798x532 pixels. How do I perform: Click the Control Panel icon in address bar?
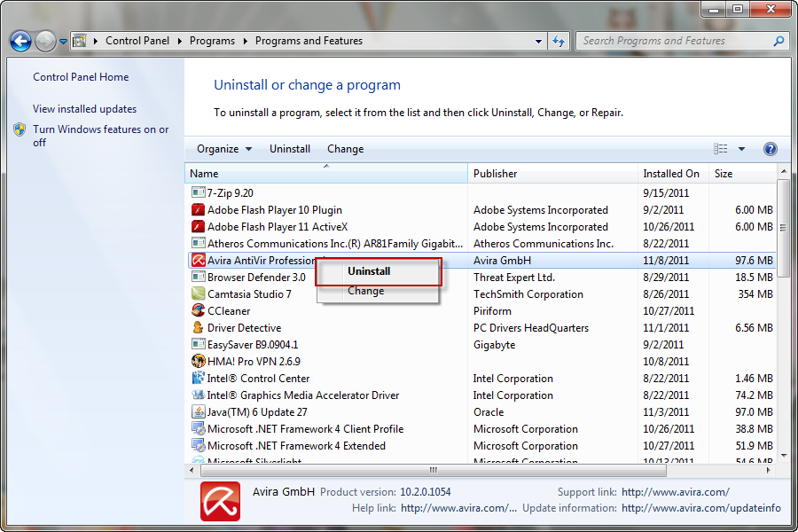(80, 41)
